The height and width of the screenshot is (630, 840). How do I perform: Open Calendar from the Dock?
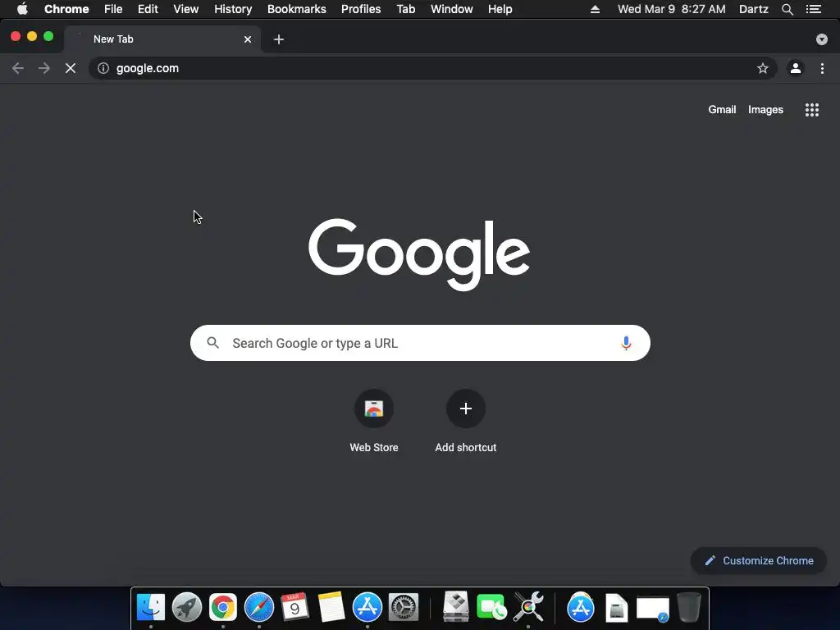coord(294,608)
